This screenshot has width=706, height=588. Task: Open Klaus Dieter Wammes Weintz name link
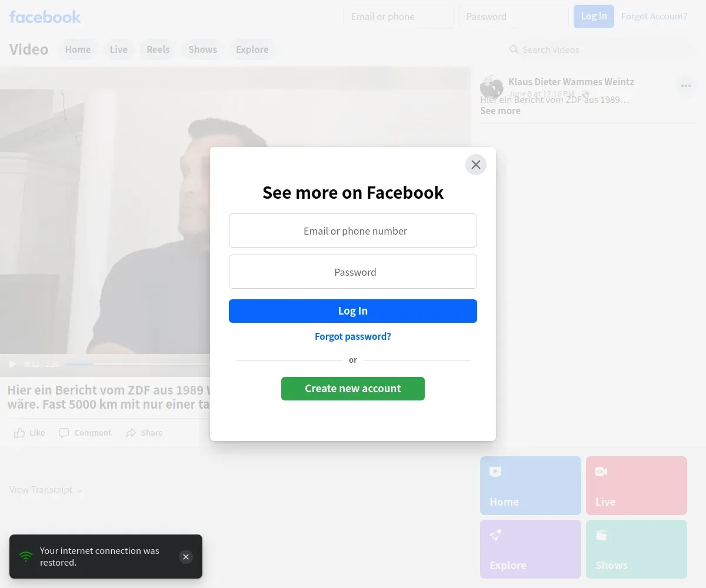click(571, 82)
